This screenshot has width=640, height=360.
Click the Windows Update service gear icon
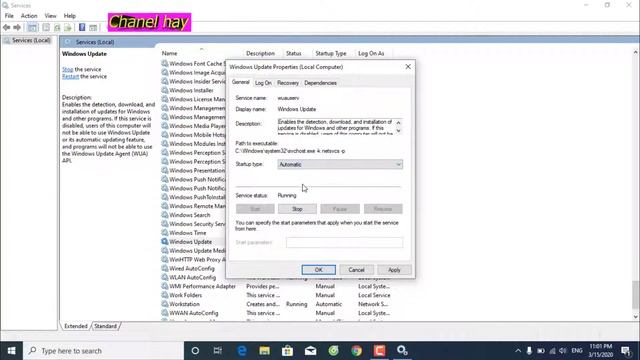(164, 242)
